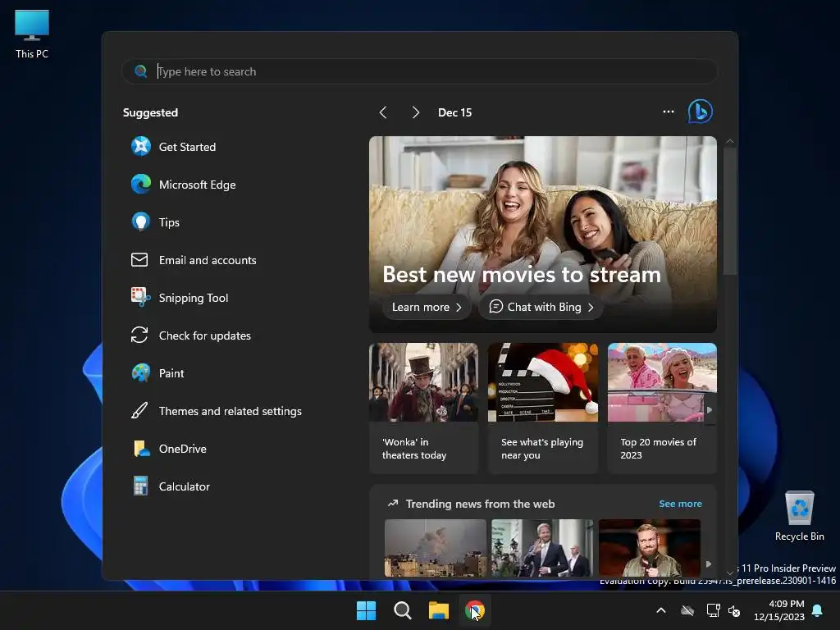
Task: Open the Paint palette icon
Action: [141, 373]
